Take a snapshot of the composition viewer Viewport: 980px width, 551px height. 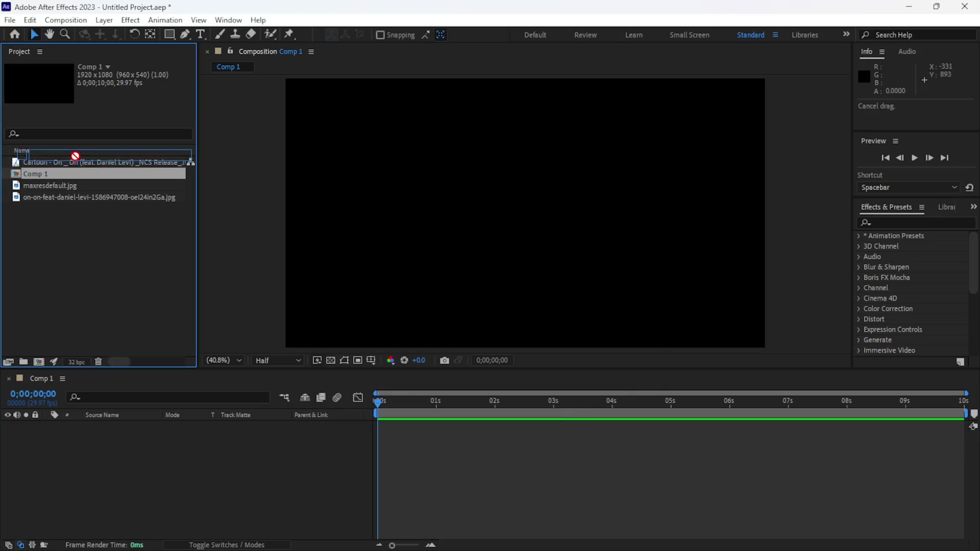coord(444,360)
